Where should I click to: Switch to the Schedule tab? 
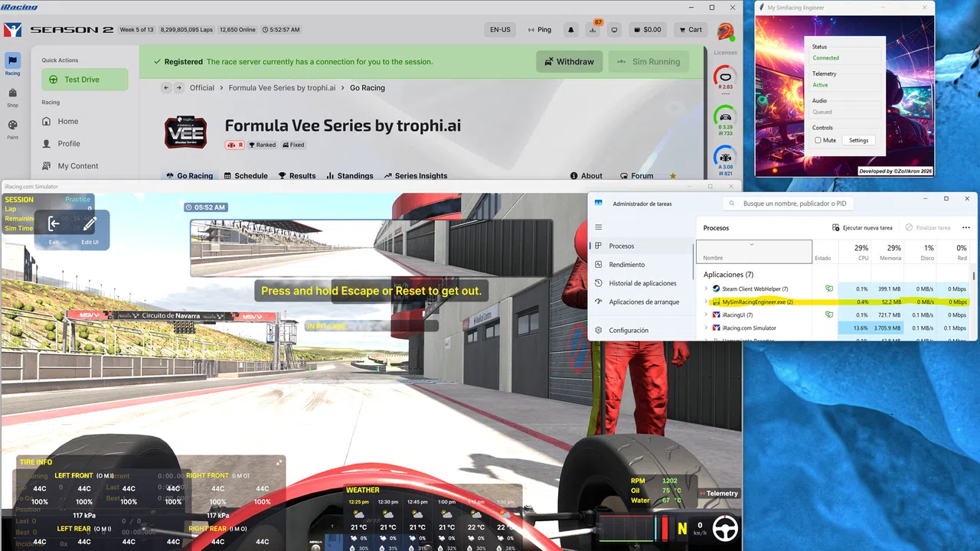click(244, 175)
